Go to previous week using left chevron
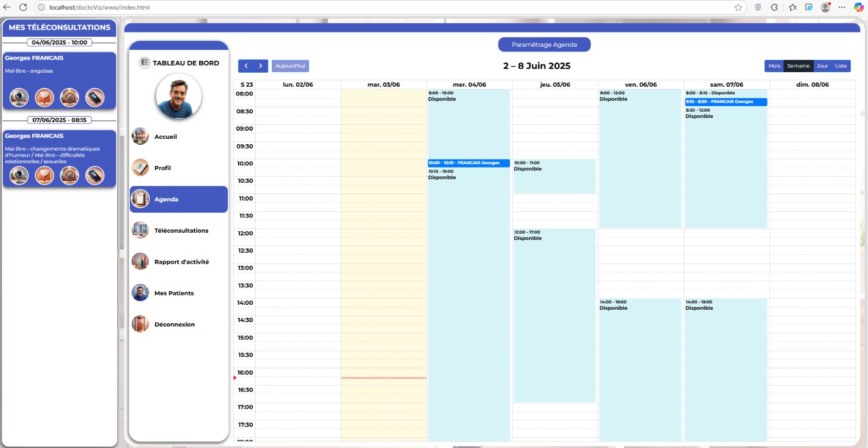The image size is (868, 448). pos(246,66)
